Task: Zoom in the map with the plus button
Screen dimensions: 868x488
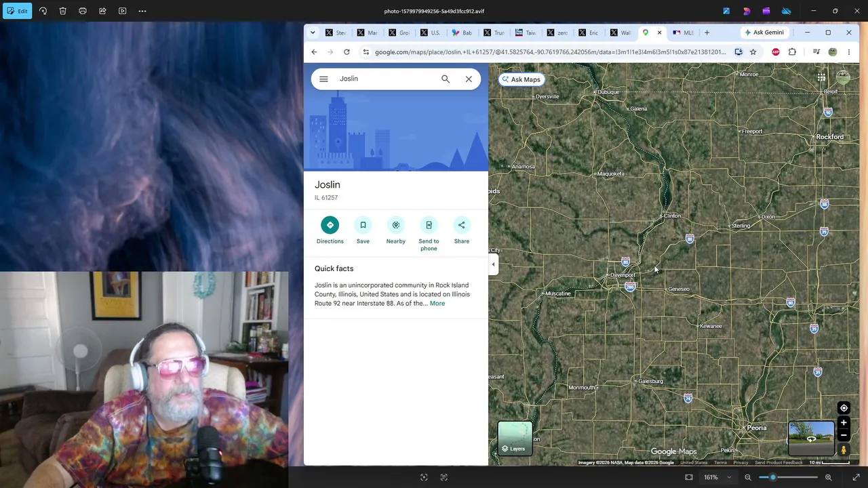Action: click(844, 423)
